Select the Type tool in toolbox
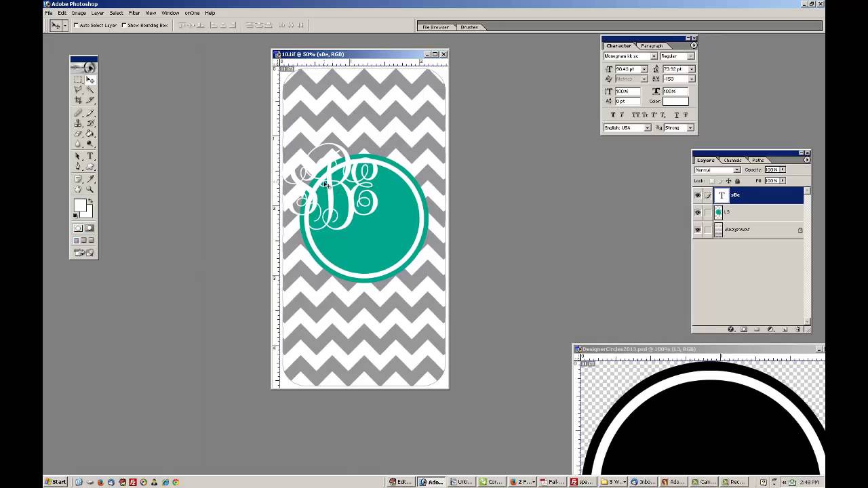868x488 pixels. tap(90, 156)
